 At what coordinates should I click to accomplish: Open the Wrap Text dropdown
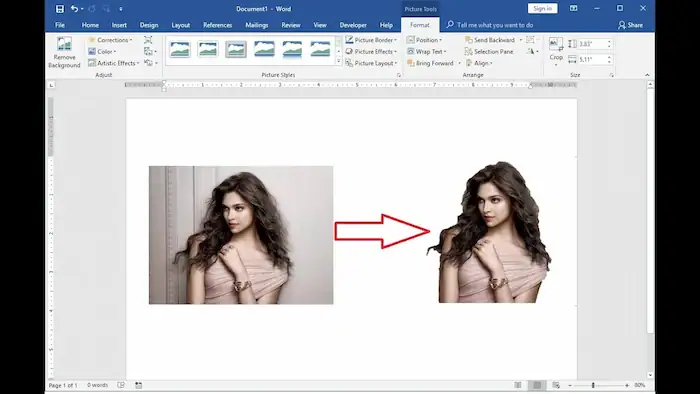[427, 51]
